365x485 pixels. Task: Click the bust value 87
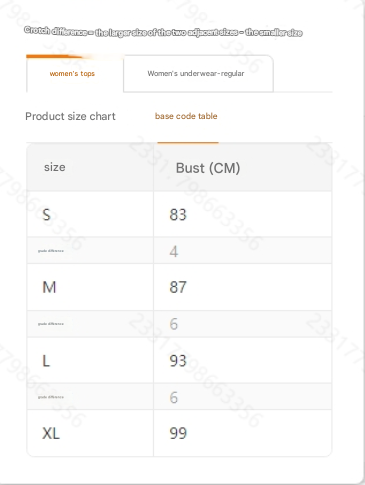point(178,287)
